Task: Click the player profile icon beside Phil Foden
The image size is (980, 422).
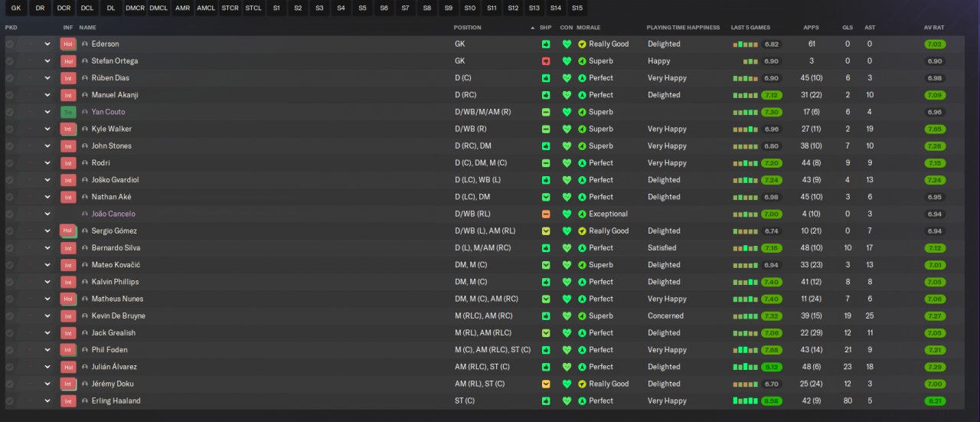Action: 85,350
